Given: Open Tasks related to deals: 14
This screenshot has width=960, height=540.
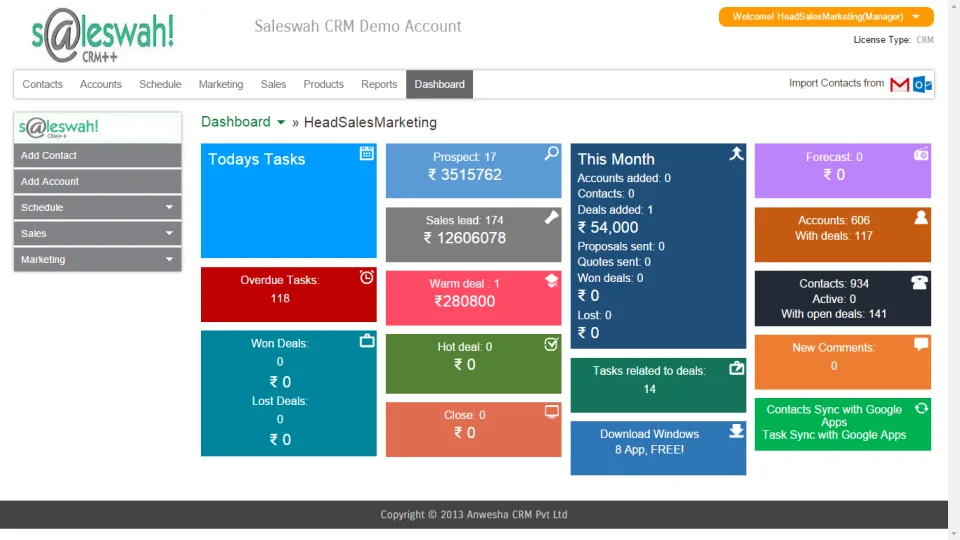Looking at the screenshot, I should [x=658, y=385].
